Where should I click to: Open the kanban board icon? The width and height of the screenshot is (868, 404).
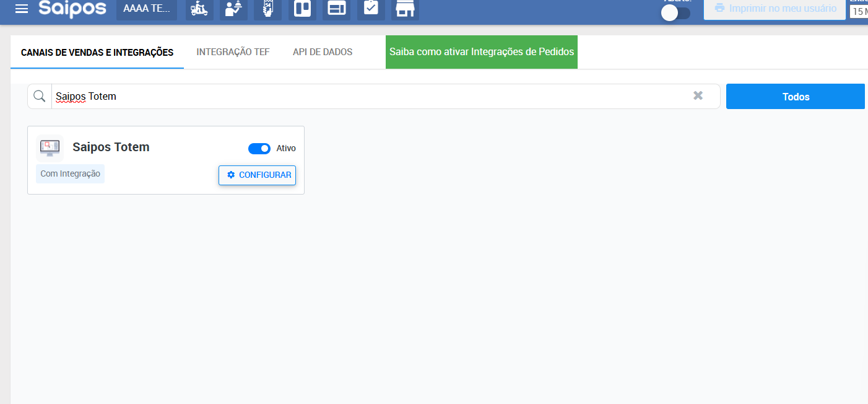coord(302,9)
